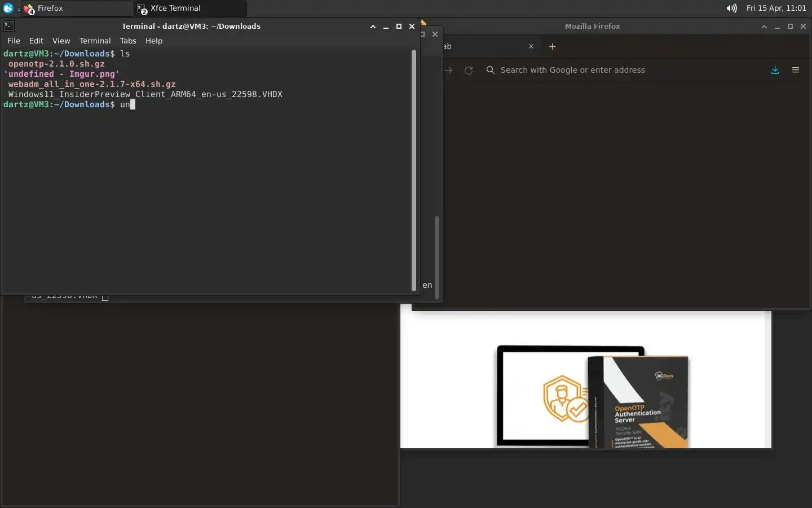Click the terminal window menu icon in title bar
Viewport: 812px width, 508px height.
8,26
